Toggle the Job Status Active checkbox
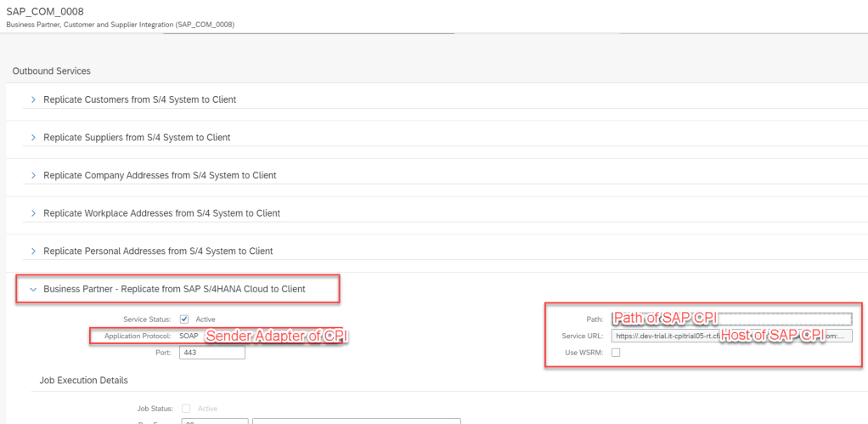868x424 pixels. [186, 409]
